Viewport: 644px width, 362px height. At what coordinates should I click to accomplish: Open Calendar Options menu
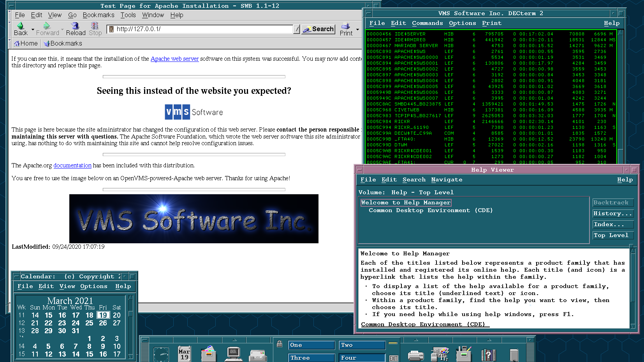click(x=94, y=286)
